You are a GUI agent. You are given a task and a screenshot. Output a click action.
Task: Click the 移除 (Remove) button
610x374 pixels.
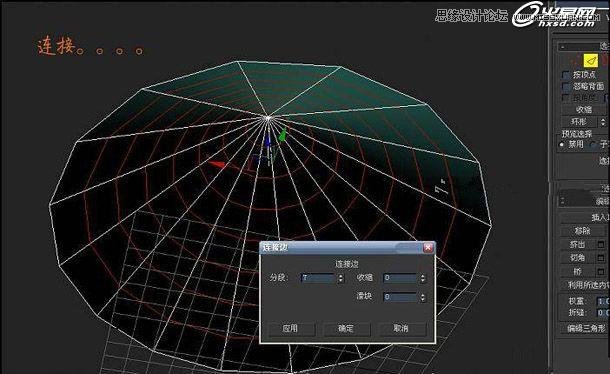583,231
